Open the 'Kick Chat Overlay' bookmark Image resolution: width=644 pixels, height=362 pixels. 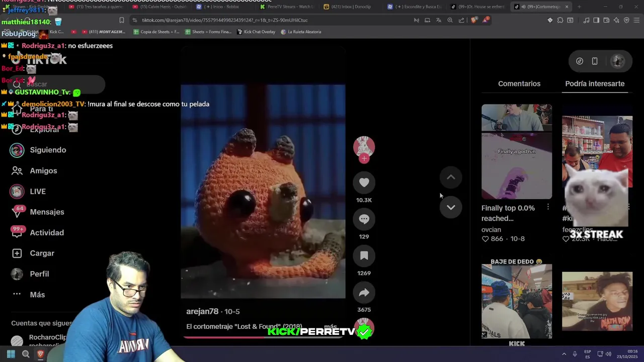pos(256,32)
